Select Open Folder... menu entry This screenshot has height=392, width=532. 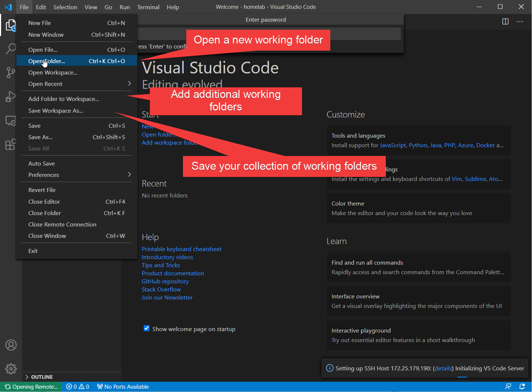[77, 61]
